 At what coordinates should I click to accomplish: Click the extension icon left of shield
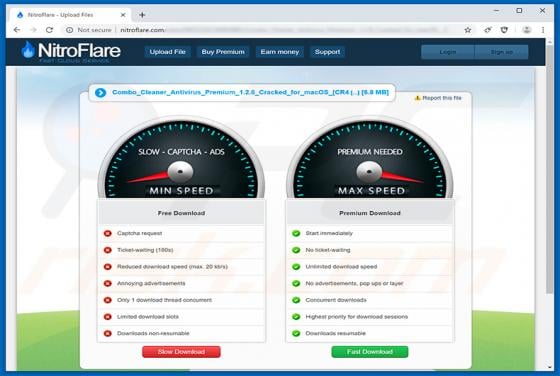coord(488,30)
